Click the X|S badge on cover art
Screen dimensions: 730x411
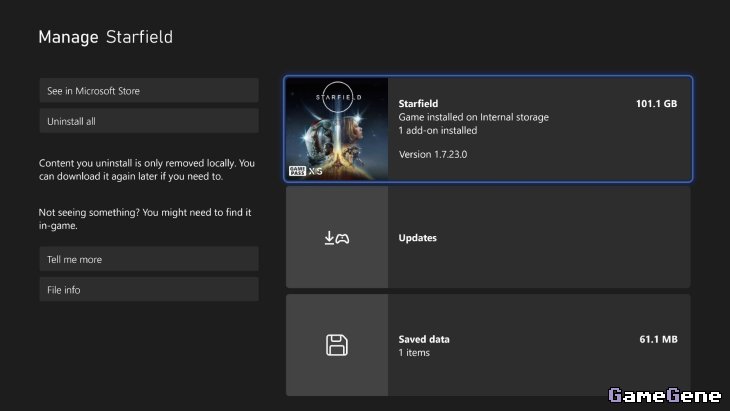[316, 171]
